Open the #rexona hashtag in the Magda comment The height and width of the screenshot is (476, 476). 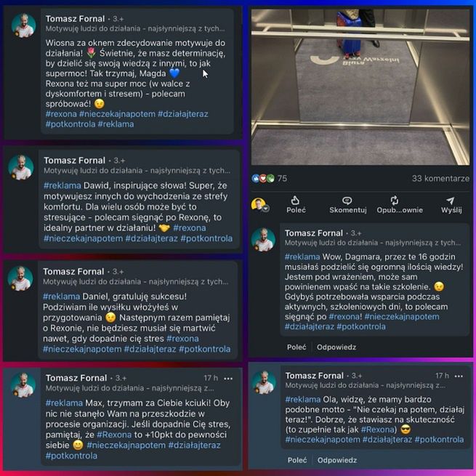[x=61, y=114]
